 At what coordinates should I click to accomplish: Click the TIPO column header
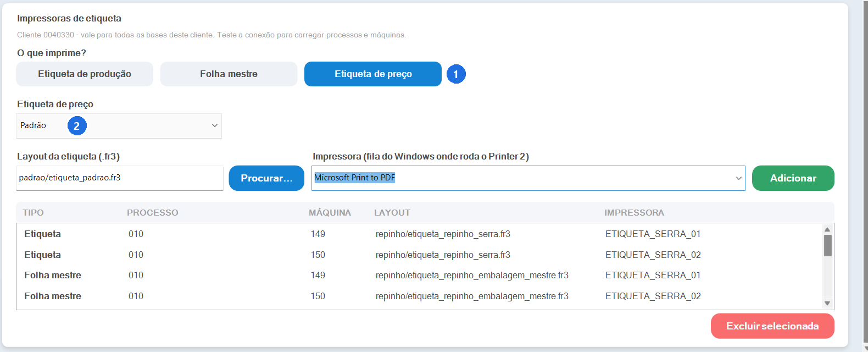[x=33, y=213]
